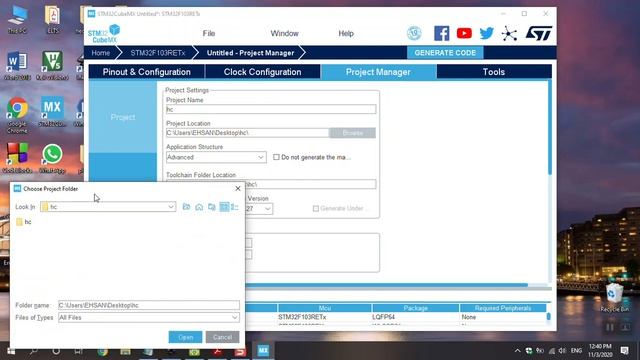Select Word desktop shortcut
Image resolution: width=640 pixels, height=360 pixels.
17,65
